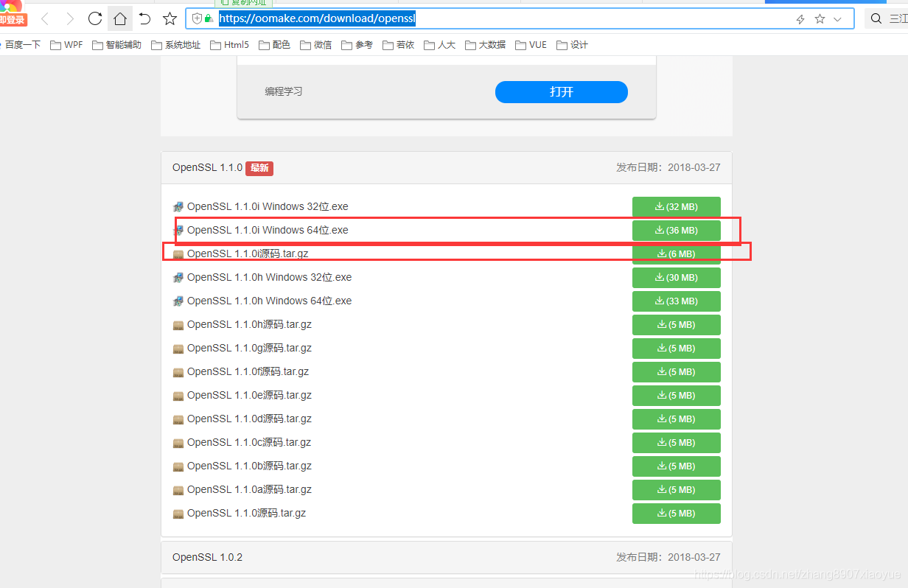Screen dimensions: 908x588
Task: Click the installer icon beside 1.1.0i Windows 32位.exe
Action: click(x=178, y=207)
